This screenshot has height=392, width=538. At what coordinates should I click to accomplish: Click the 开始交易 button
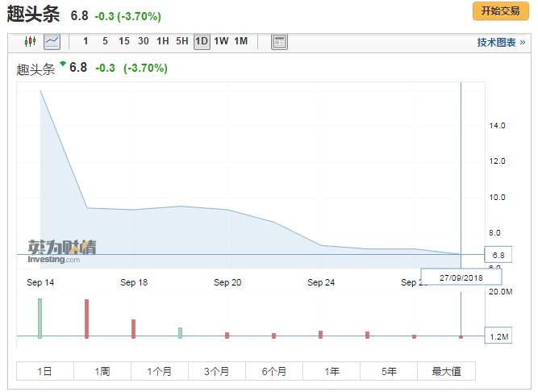(x=501, y=11)
